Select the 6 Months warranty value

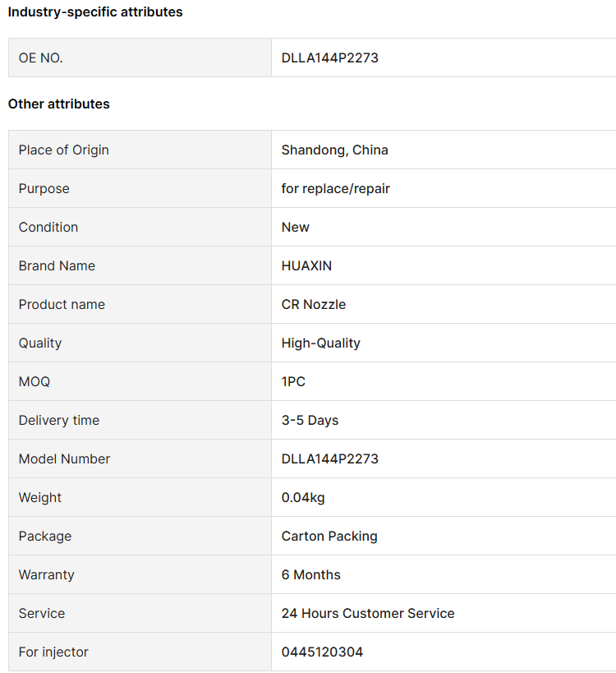pos(310,574)
